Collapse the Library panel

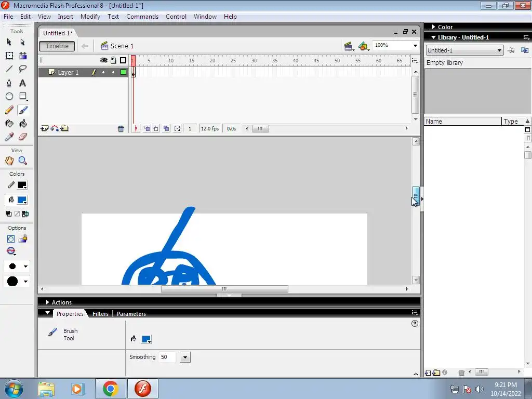pyautogui.click(x=433, y=37)
